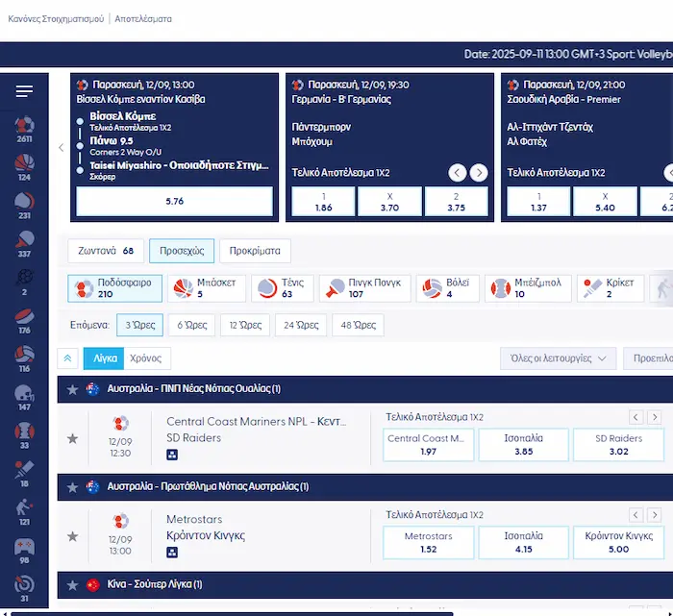Screen dimensions: 673x616
Task: Select the 24 Ώρες time filter
Action: [301, 325]
